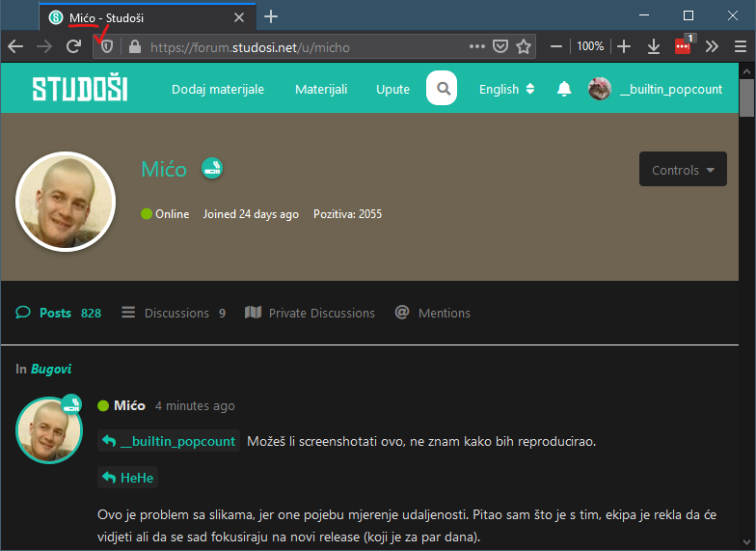Show more toolbar items chevron
Screen dimensions: 756x551
(712, 46)
